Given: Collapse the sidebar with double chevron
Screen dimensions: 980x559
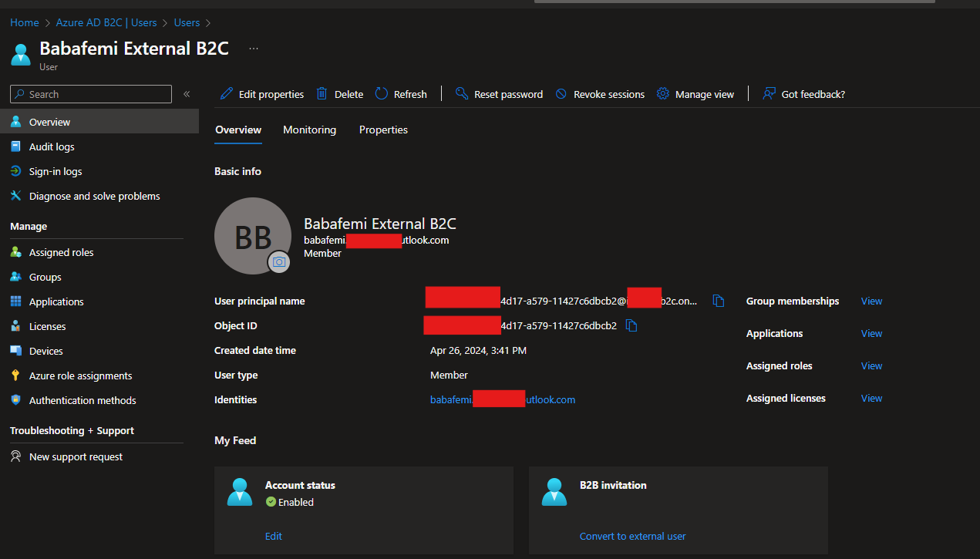Looking at the screenshot, I should click(x=187, y=94).
